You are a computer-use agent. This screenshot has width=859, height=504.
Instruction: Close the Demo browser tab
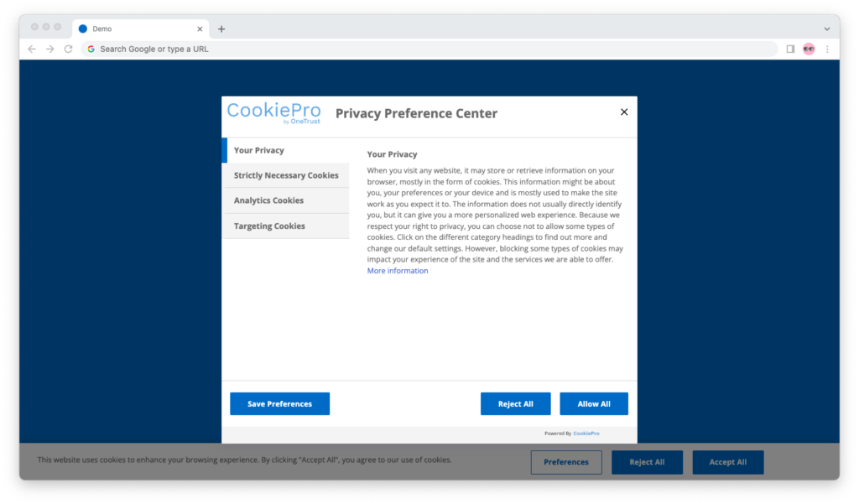[x=200, y=29]
